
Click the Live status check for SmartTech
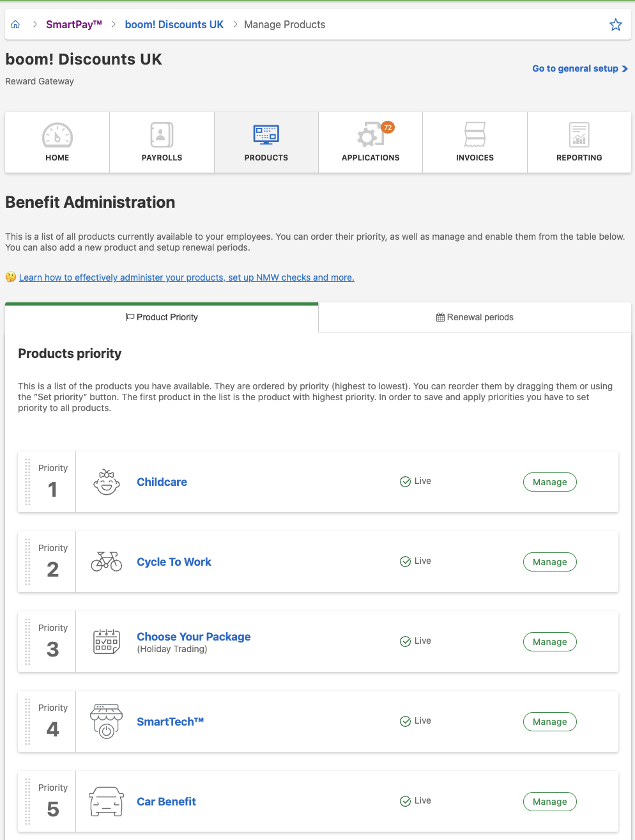click(x=405, y=720)
